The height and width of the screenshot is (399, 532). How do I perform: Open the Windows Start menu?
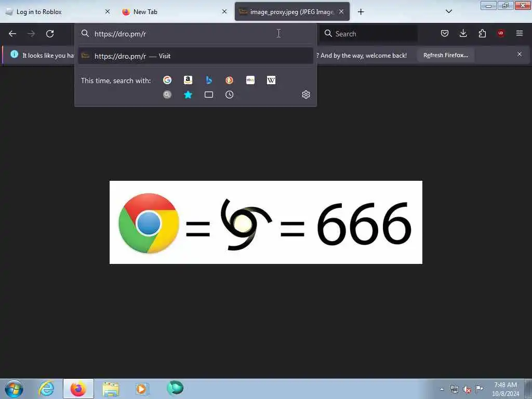click(14, 389)
